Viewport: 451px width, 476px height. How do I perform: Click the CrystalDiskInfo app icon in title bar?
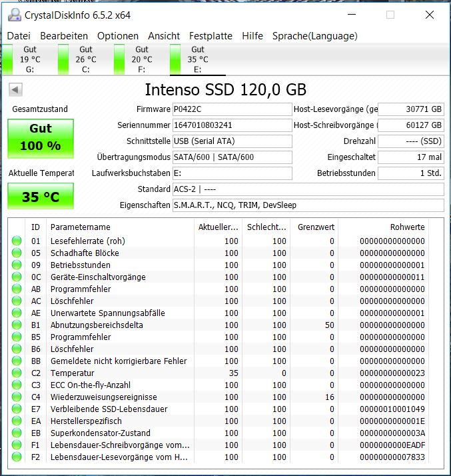coord(14,15)
